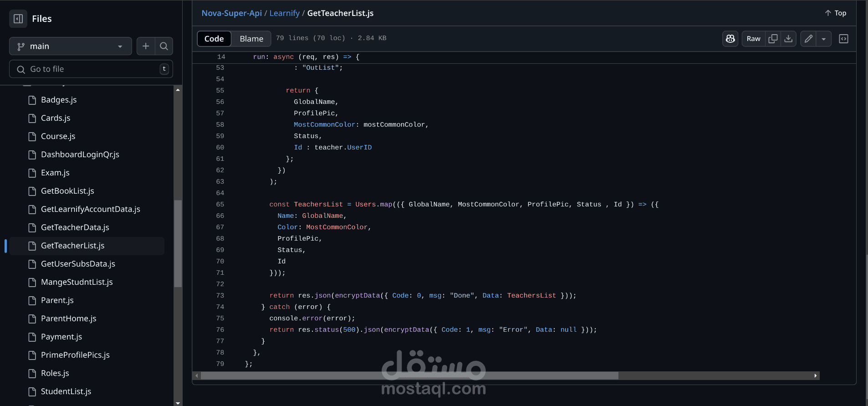
Task: Open Cards.js in the file tree
Action: (x=56, y=118)
